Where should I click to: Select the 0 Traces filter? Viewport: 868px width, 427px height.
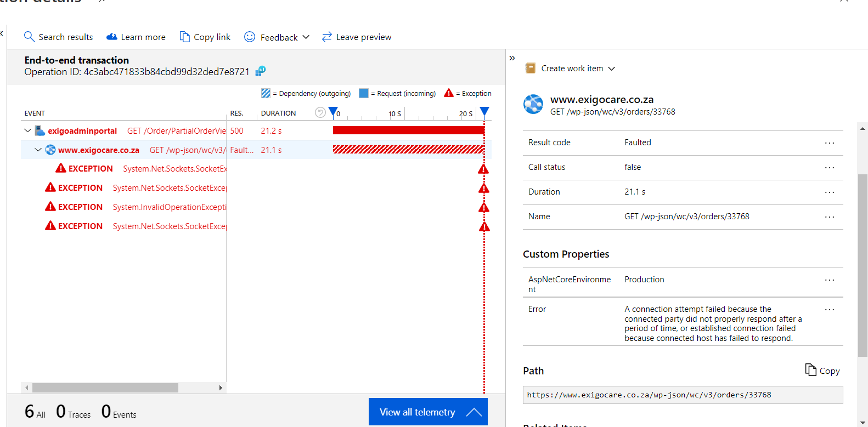pyautogui.click(x=74, y=411)
